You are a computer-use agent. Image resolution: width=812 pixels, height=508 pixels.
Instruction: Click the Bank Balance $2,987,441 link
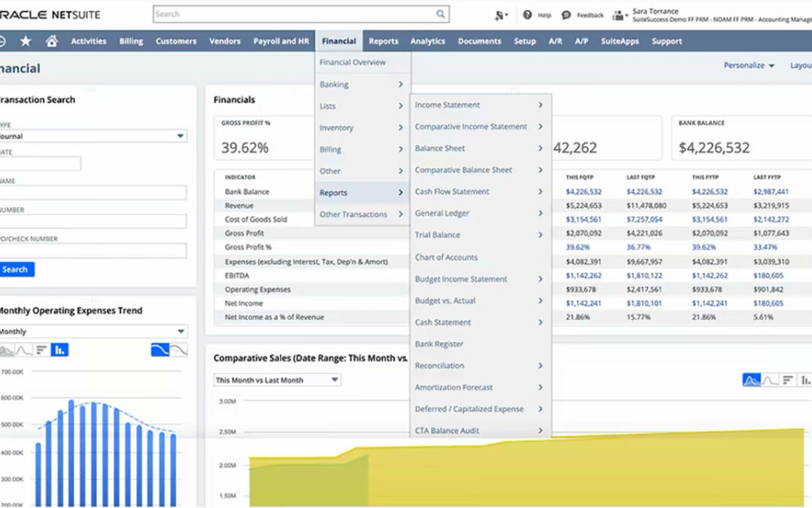(x=771, y=192)
